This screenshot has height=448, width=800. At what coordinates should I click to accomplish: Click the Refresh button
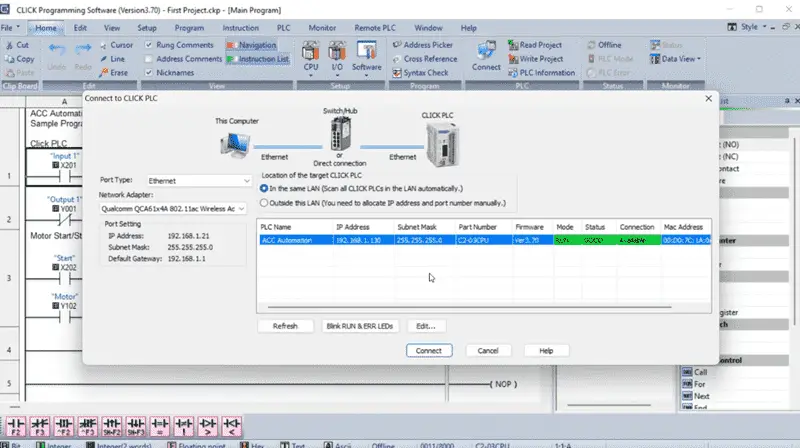pos(285,326)
